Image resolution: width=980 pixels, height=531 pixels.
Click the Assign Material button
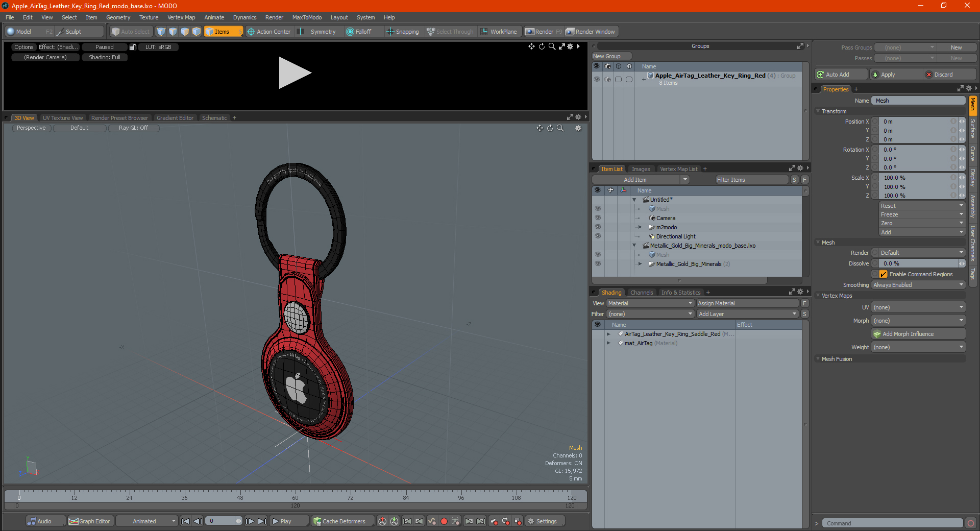(x=747, y=303)
